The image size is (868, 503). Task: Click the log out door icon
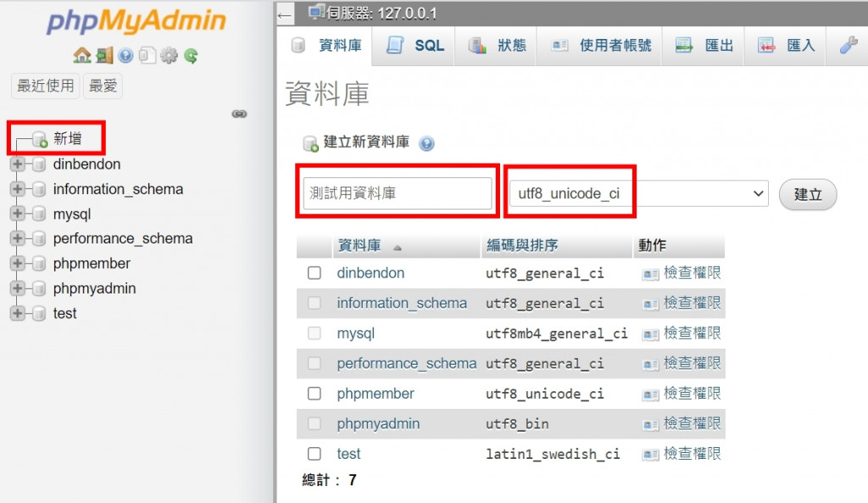(x=104, y=55)
